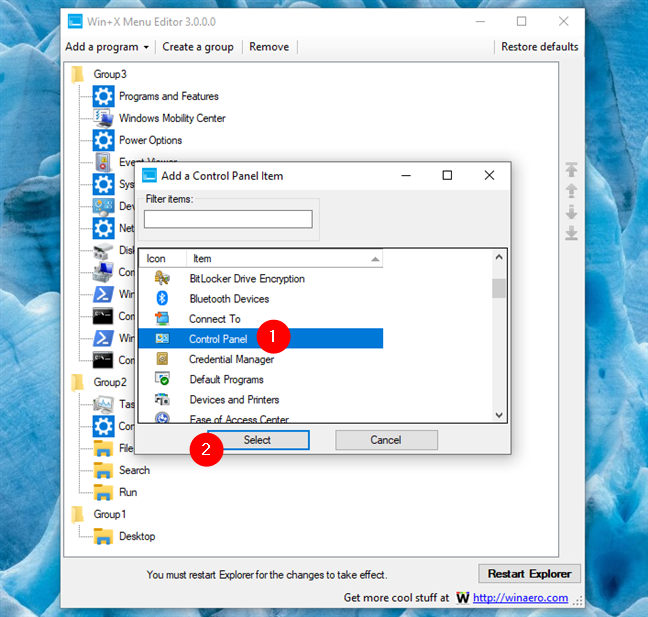Select the Group3 tree node
The width and height of the screenshot is (648, 617).
click(110, 74)
